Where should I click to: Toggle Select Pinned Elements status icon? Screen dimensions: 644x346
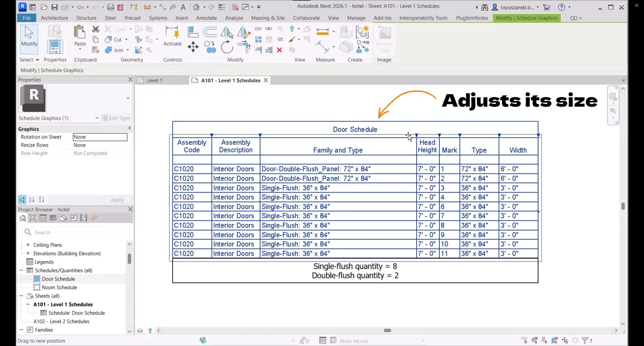(x=545, y=341)
